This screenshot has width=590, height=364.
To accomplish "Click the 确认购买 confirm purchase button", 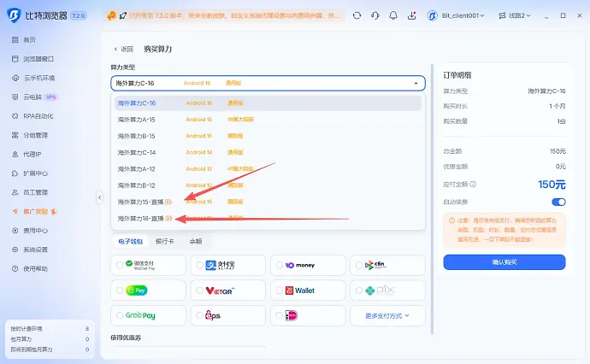I will tap(504, 262).
